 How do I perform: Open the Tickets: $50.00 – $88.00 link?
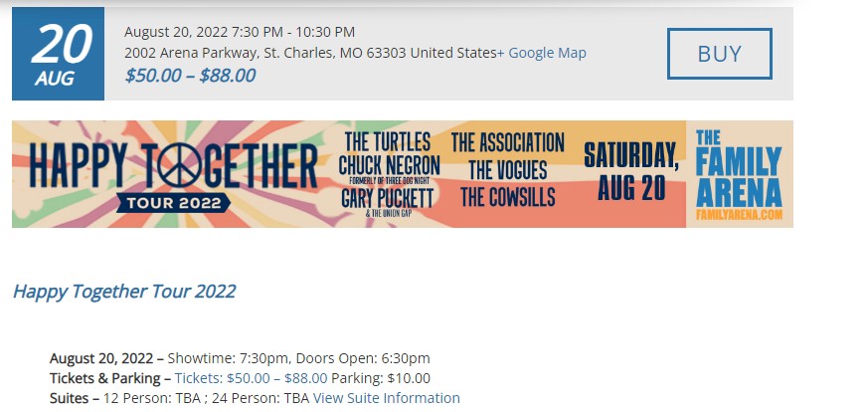(251, 378)
